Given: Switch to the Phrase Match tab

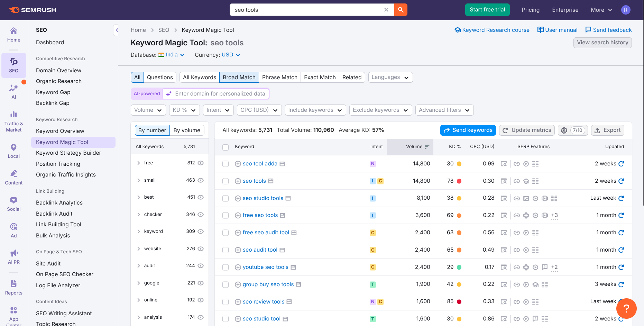Looking at the screenshot, I should [x=279, y=77].
